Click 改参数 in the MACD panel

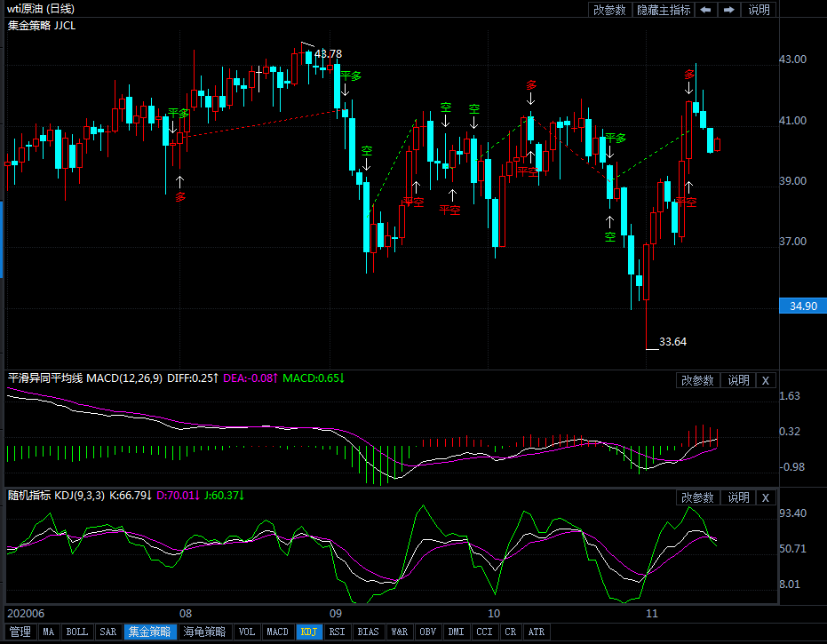coord(697,380)
